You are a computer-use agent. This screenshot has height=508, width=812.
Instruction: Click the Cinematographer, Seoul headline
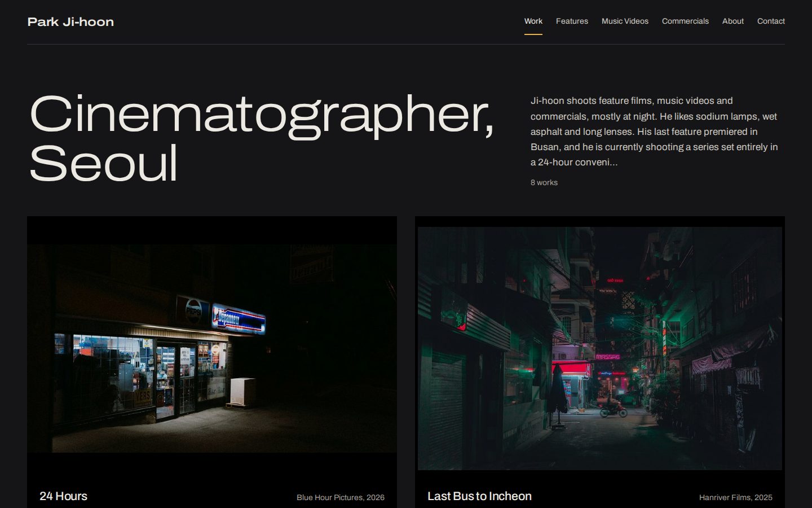pos(262,139)
